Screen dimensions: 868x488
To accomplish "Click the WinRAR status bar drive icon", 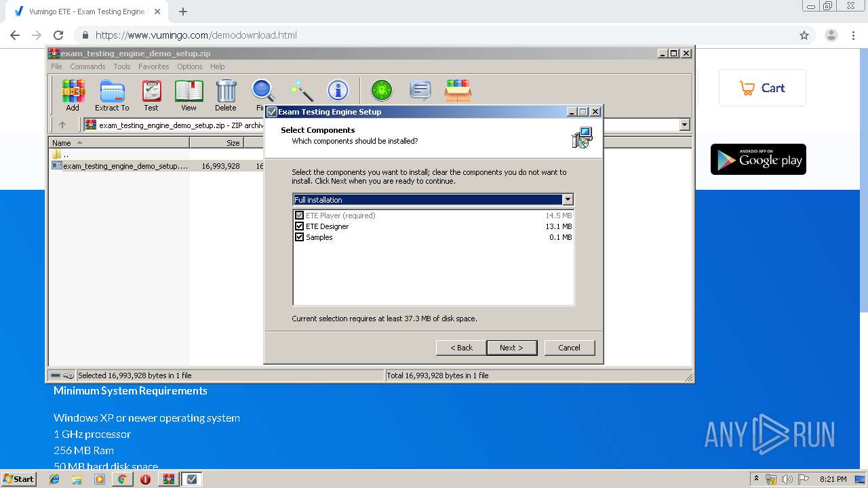I will pyautogui.click(x=56, y=375).
